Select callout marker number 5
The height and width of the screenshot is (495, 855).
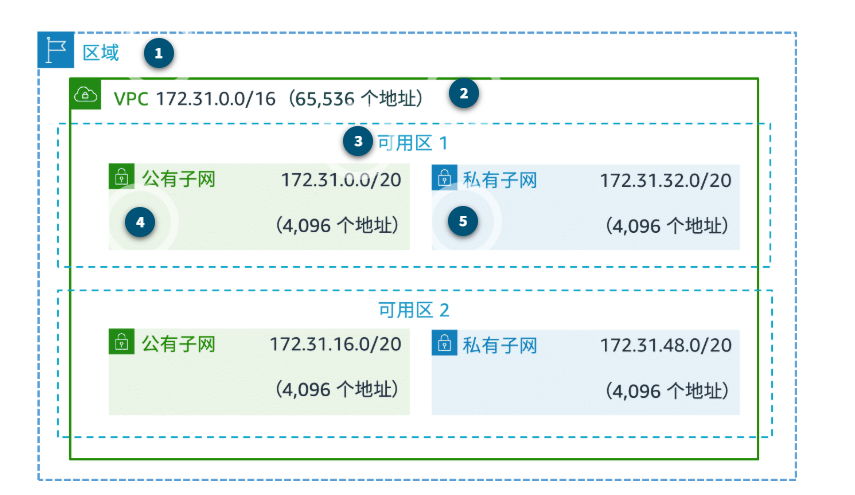[x=463, y=221]
